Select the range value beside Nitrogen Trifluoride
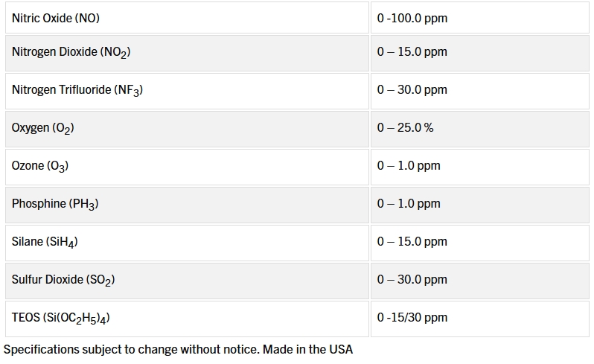The height and width of the screenshot is (364, 594). click(x=412, y=90)
